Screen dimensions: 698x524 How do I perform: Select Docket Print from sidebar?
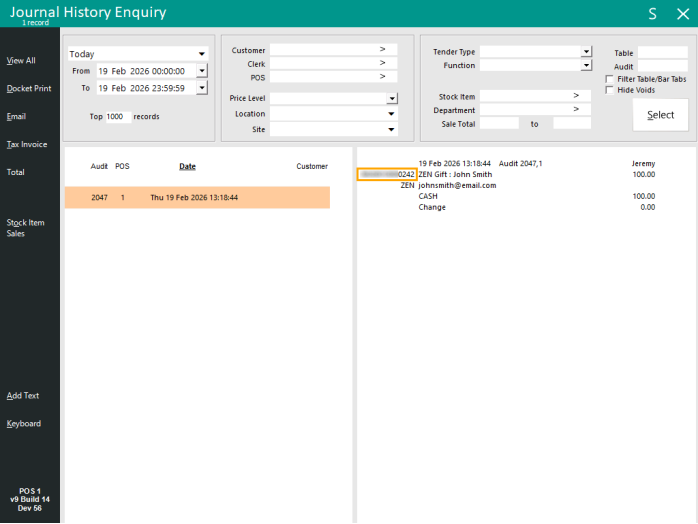[x=29, y=89]
